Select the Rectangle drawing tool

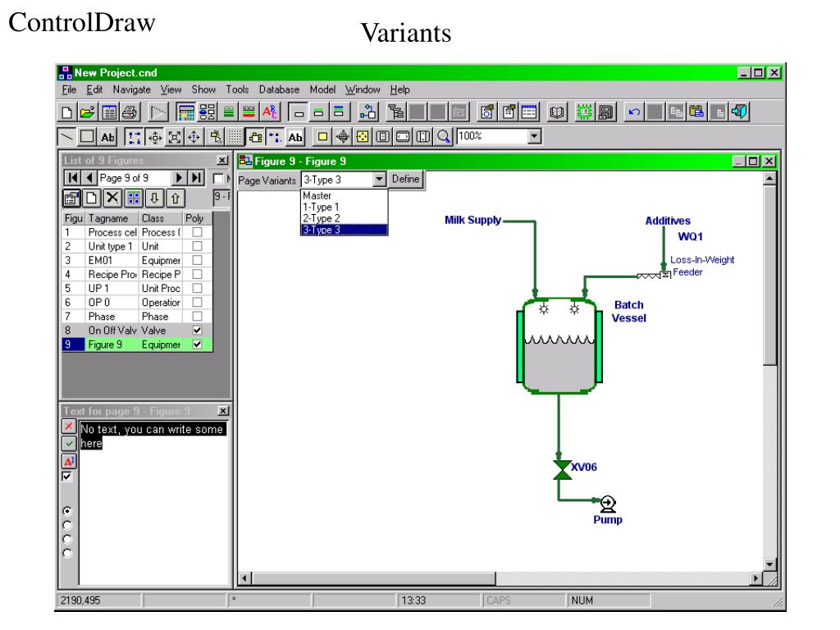click(x=87, y=137)
